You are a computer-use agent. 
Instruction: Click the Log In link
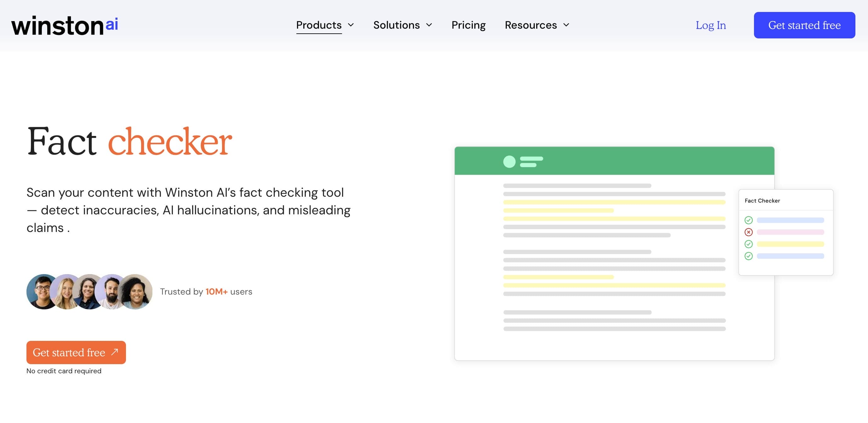(711, 25)
